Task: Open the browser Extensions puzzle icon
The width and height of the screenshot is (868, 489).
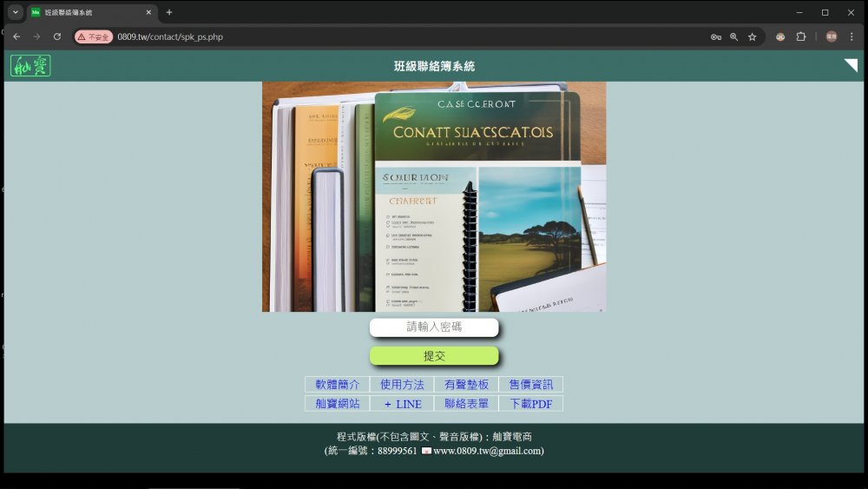Action: pos(801,37)
